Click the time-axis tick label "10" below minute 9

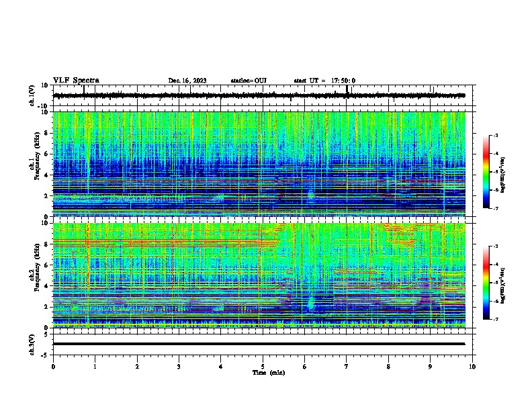point(472,367)
